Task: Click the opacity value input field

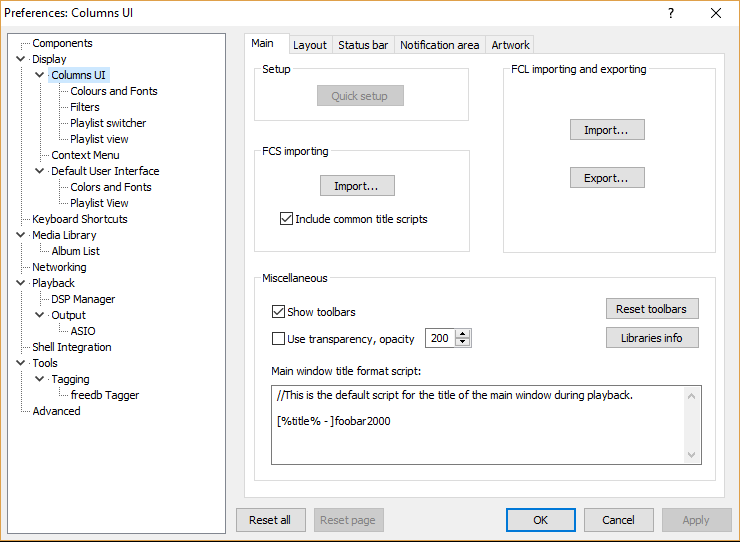Action: pos(440,339)
